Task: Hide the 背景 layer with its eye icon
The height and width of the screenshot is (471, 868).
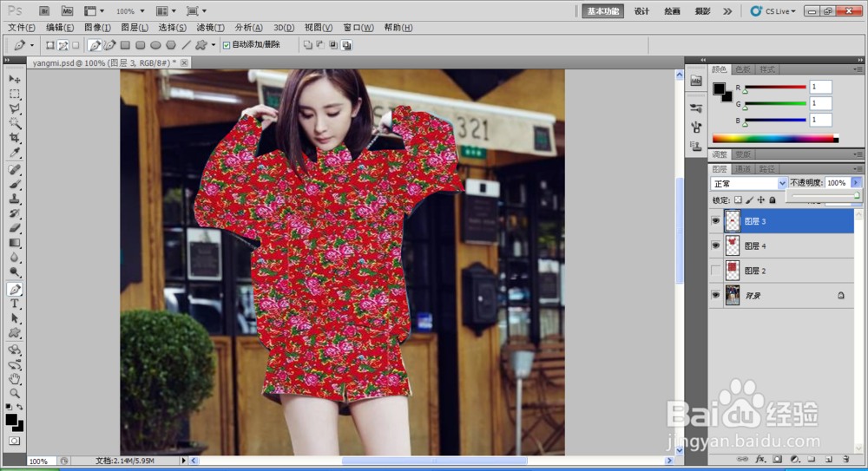Action: 715,296
